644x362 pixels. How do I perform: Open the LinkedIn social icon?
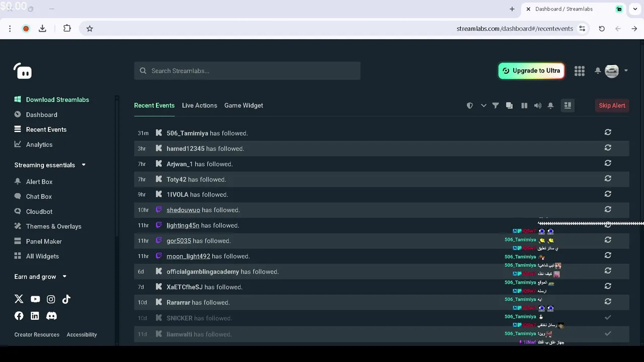[35, 316]
